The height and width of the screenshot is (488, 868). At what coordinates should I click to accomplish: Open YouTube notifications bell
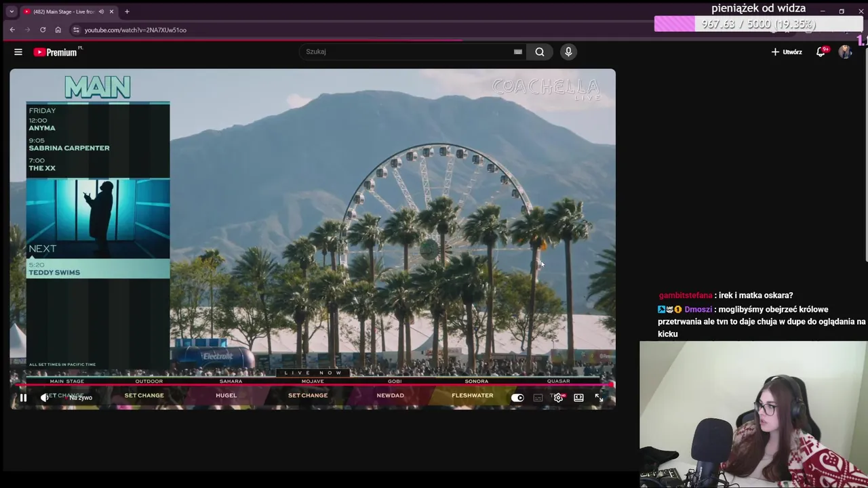(x=821, y=52)
